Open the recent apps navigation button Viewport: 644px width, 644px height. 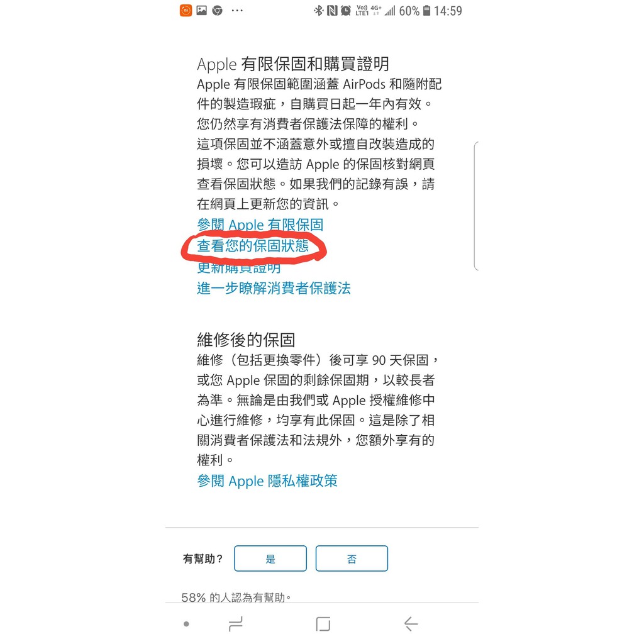236,624
